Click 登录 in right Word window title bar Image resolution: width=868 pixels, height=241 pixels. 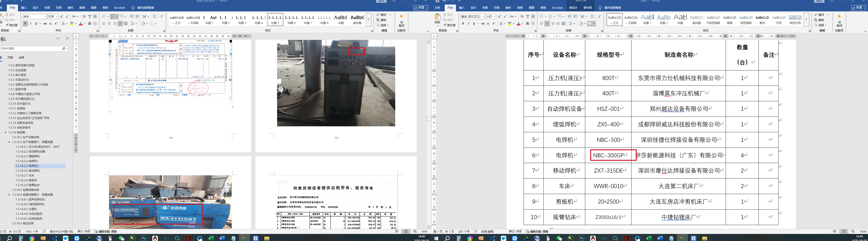[x=819, y=1]
